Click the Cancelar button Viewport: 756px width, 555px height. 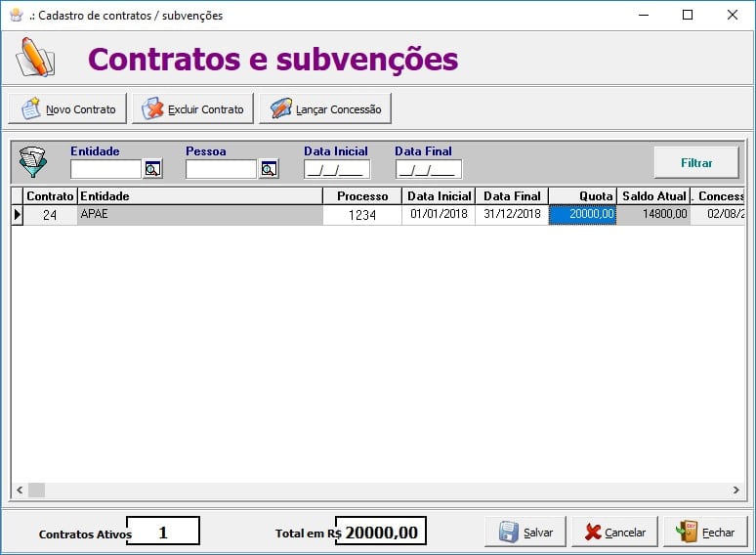point(614,533)
